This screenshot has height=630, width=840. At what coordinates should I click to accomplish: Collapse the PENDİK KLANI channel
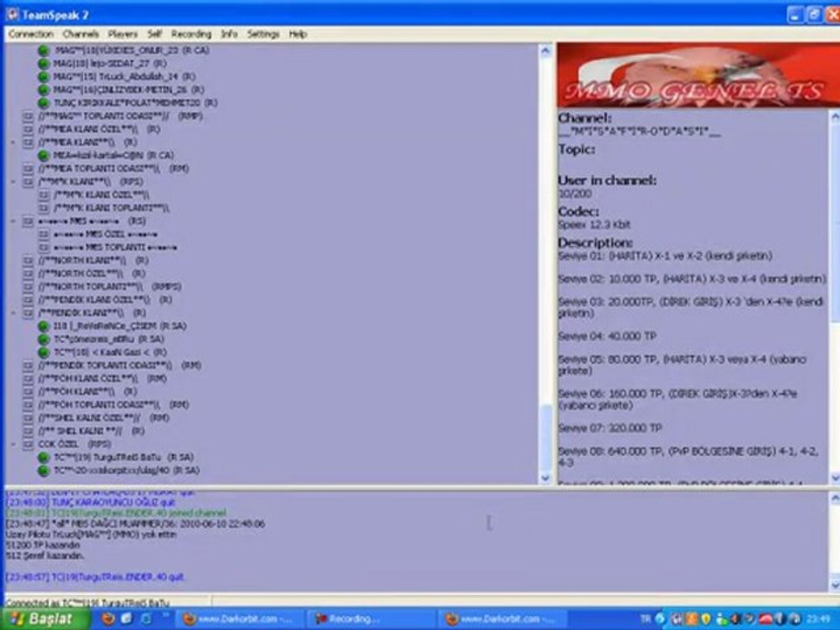pyautogui.click(x=13, y=313)
